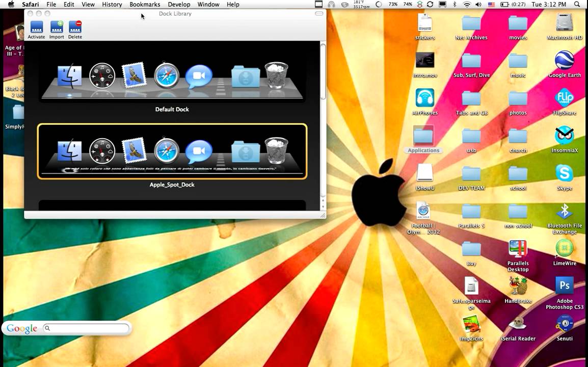
Task: Select Bluetooth File Exchange desktop icon
Action: click(x=565, y=211)
